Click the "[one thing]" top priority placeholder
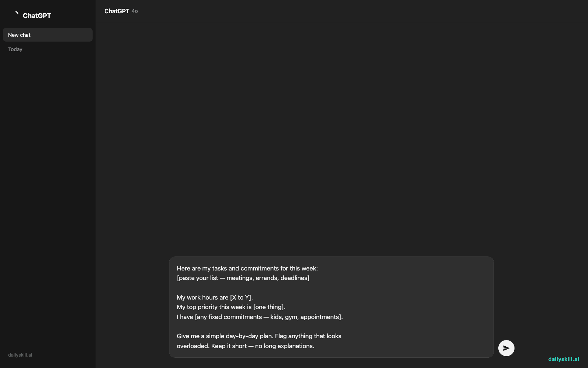The image size is (588, 368). pyautogui.click(x=269, y=307)
